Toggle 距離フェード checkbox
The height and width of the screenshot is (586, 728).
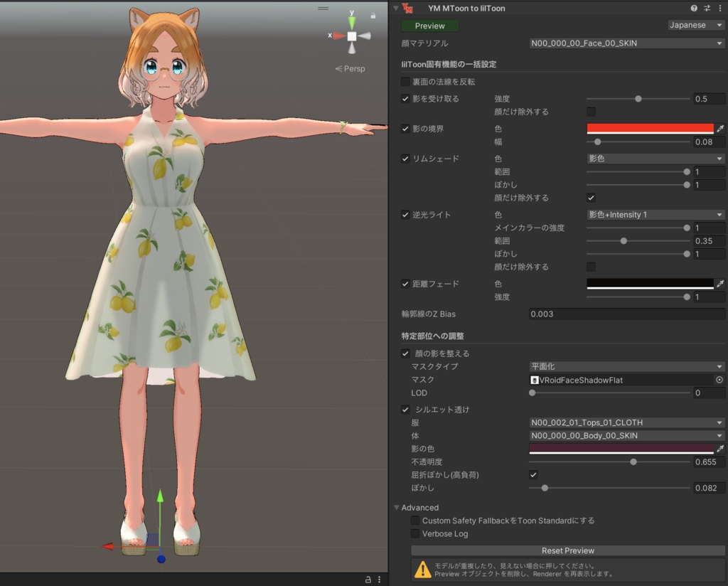(405, 284)
